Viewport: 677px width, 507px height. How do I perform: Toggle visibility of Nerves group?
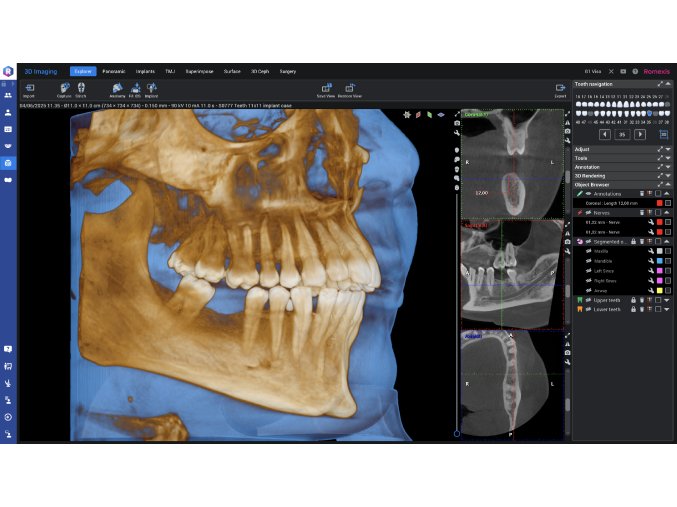588,212
